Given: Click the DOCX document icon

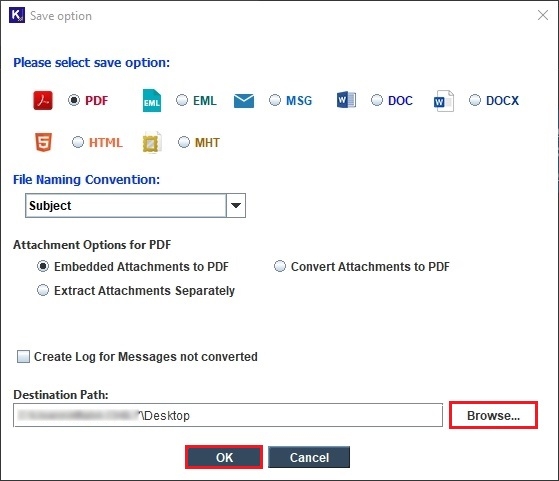Looking at the screenshot, I should point(444,101).
